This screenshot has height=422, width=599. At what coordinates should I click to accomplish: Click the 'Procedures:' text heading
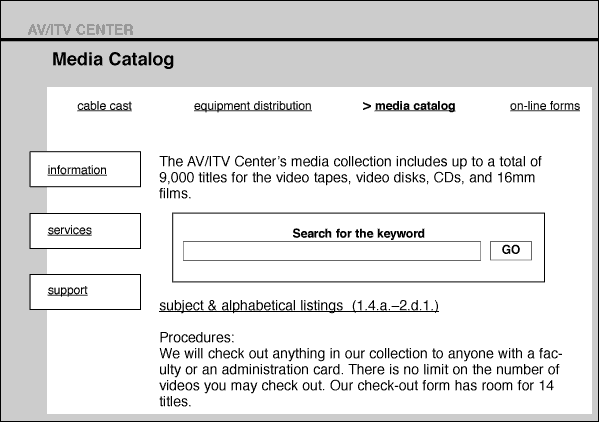point(197,337)
